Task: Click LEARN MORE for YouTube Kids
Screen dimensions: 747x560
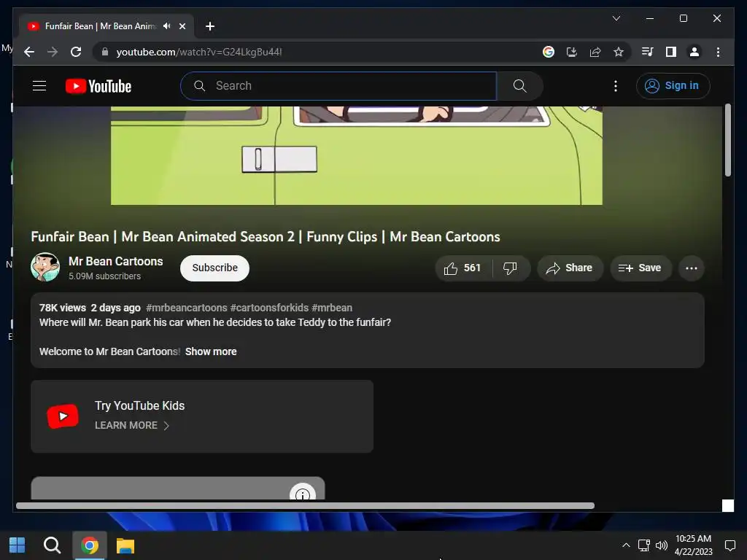Action: click(x=131, y=425)
